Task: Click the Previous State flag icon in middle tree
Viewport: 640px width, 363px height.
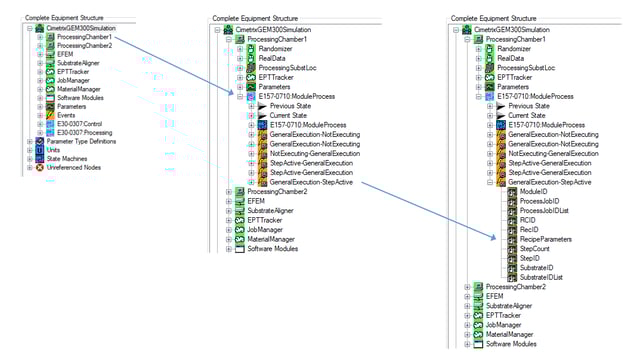Action: 262,106
